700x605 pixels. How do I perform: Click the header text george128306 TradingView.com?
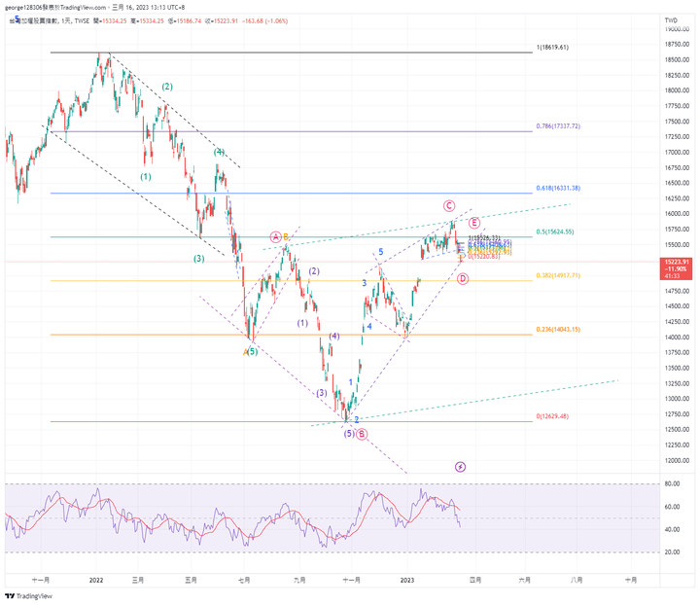tap(55, 7)
